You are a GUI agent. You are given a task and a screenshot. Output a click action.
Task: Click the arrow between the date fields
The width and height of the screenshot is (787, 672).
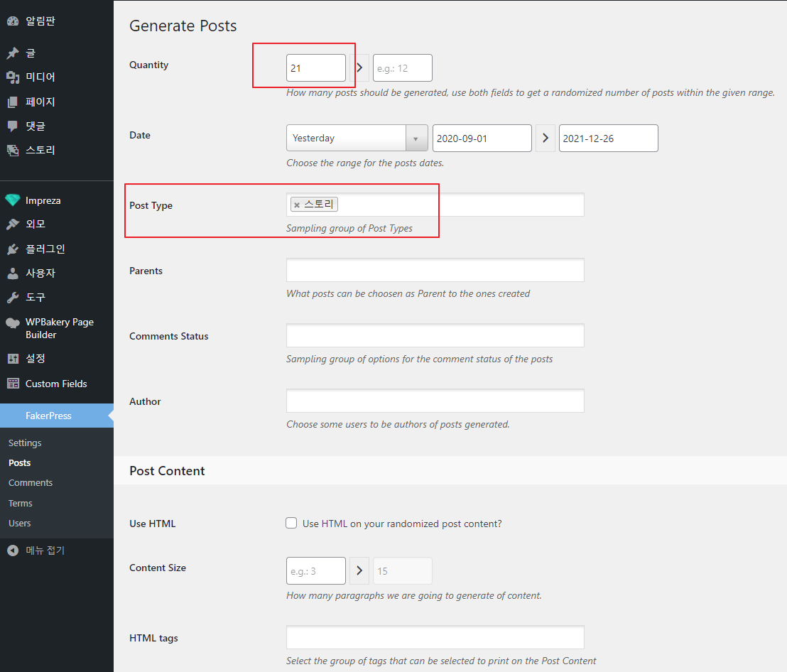pyautogui.click(x=545, y=138)
